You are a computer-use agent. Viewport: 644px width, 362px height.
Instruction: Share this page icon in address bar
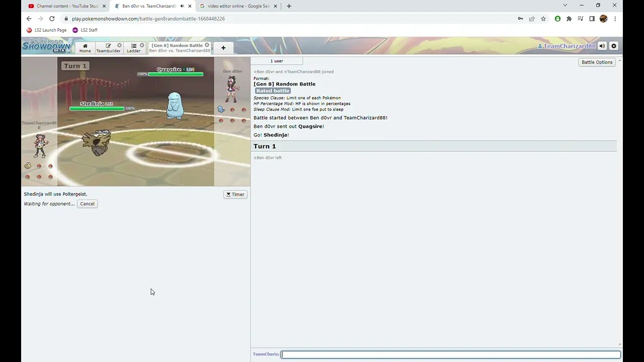point(532,19)
